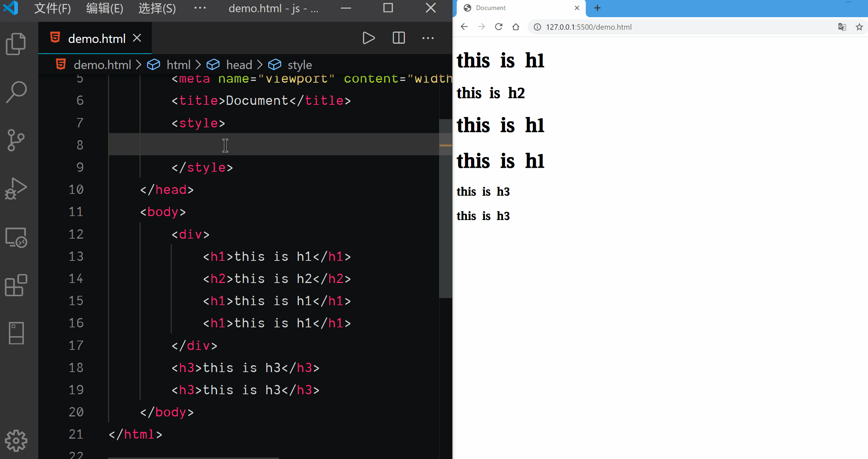Open editor More Actions ellipsis menu
The width and height of the screenshot is (868, 459).
click(x=428, y=38)
